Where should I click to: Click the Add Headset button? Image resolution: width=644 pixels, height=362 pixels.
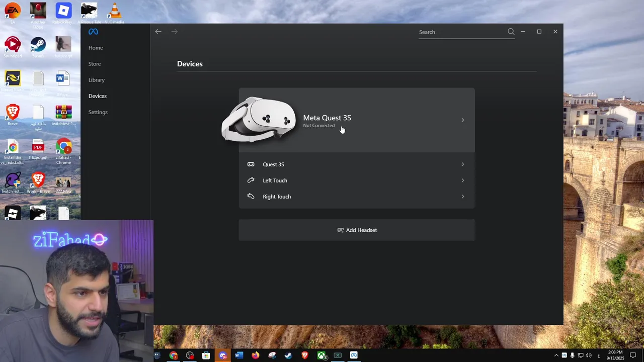tap(357, 230)
